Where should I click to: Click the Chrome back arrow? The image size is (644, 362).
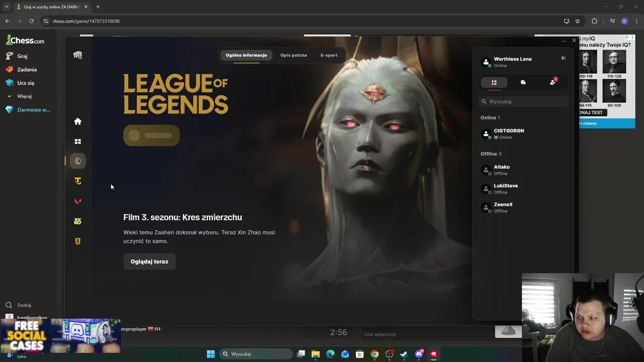coord(7,21)
